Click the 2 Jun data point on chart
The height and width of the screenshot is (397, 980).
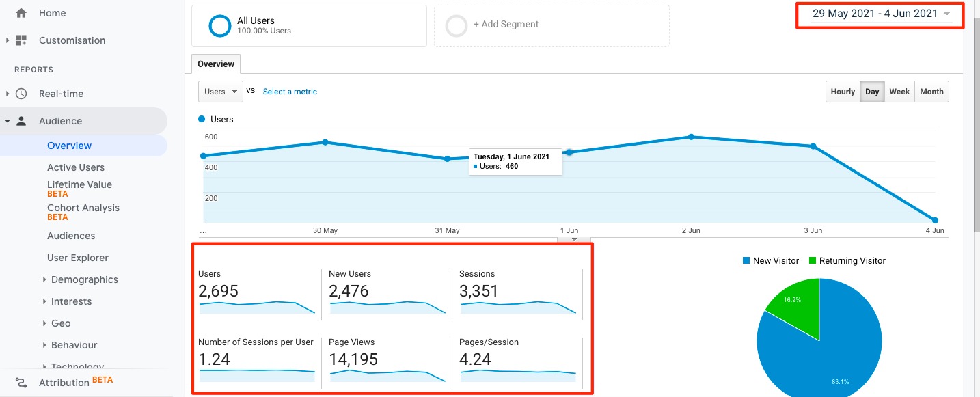(x=691, y=137)
